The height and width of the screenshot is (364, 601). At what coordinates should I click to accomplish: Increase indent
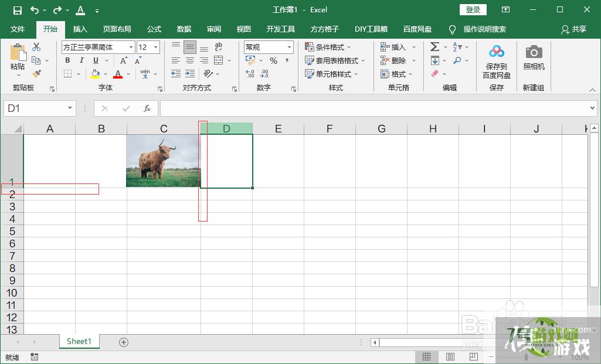click(x=190, y=74)
